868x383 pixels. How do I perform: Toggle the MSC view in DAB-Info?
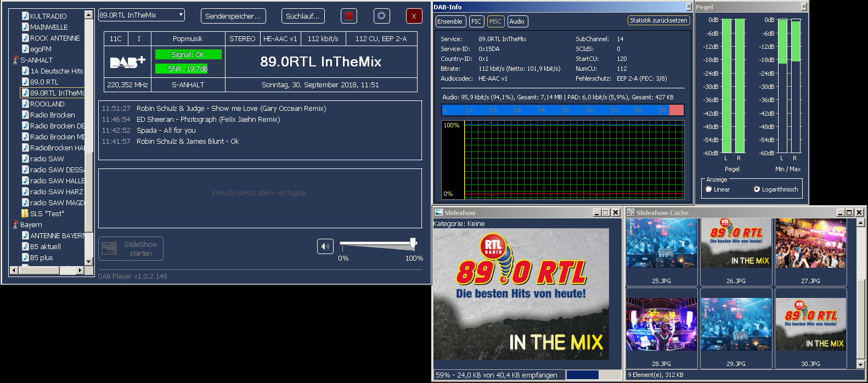[495, 21]
